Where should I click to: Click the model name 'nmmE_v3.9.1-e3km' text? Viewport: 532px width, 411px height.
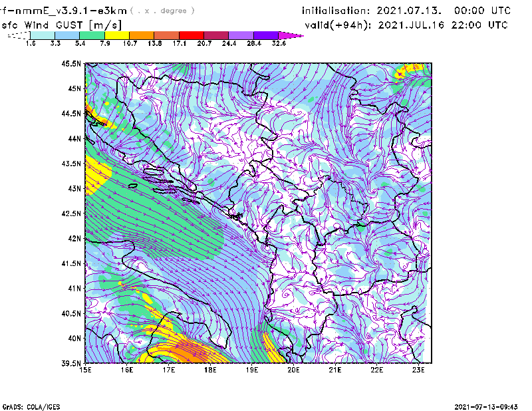[x=71, y=11]
